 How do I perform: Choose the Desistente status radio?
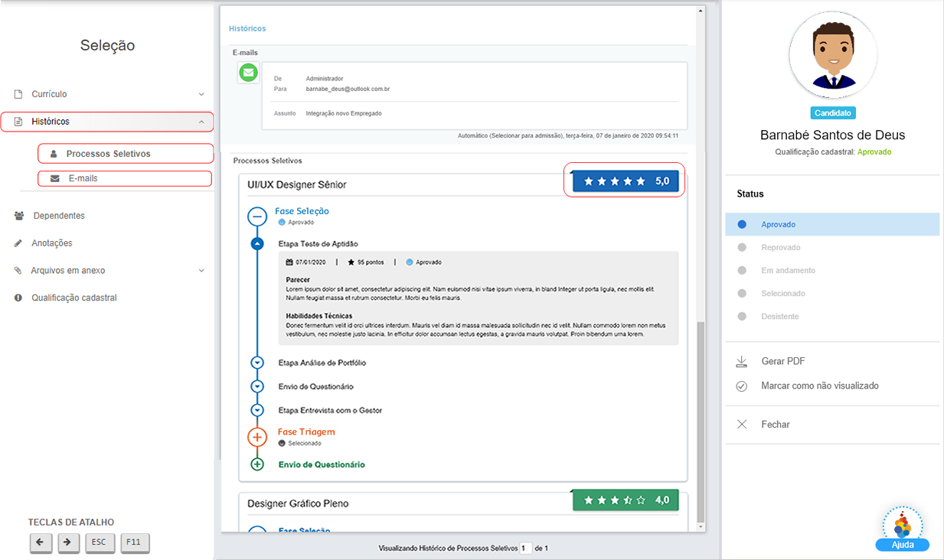[741, 316]
